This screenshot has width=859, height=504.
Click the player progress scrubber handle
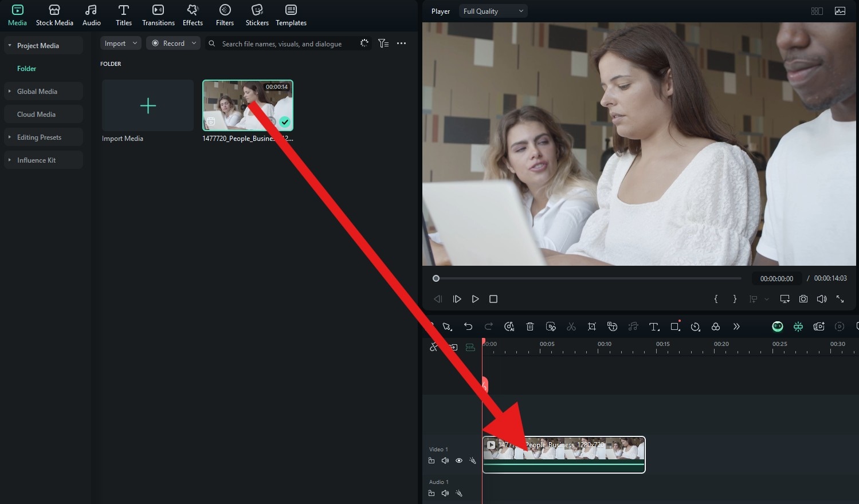tap(436, 278)
